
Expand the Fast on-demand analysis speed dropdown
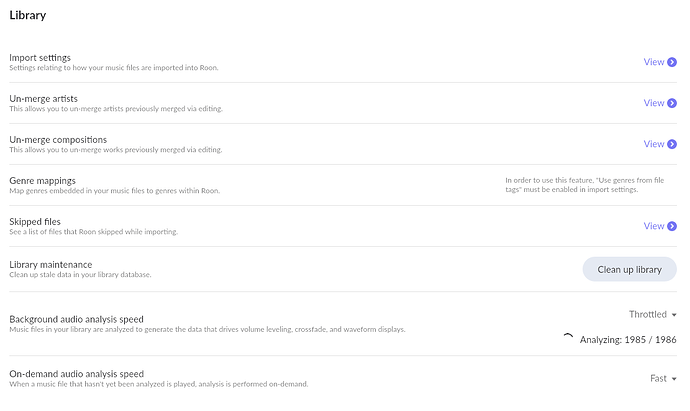click(663, 379)
